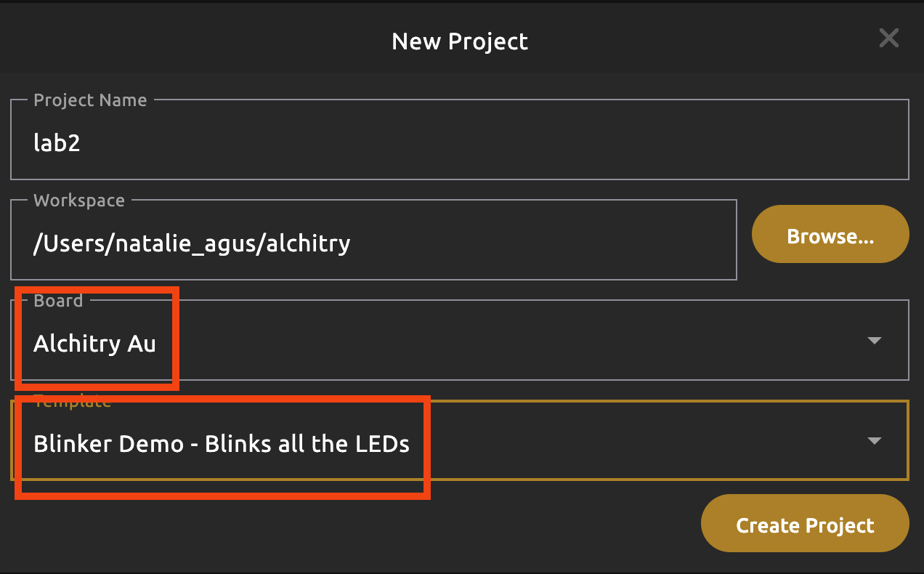Open the Board dropdown arrow
The width and height of the screenshot is (924, 574).
pyautogui.click(x=875, y=340)
